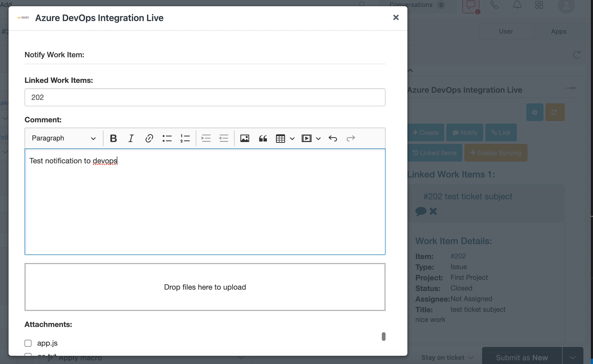Expand the table options arrow
Viewport: 593px width, 364px height.
coord(292,139)
